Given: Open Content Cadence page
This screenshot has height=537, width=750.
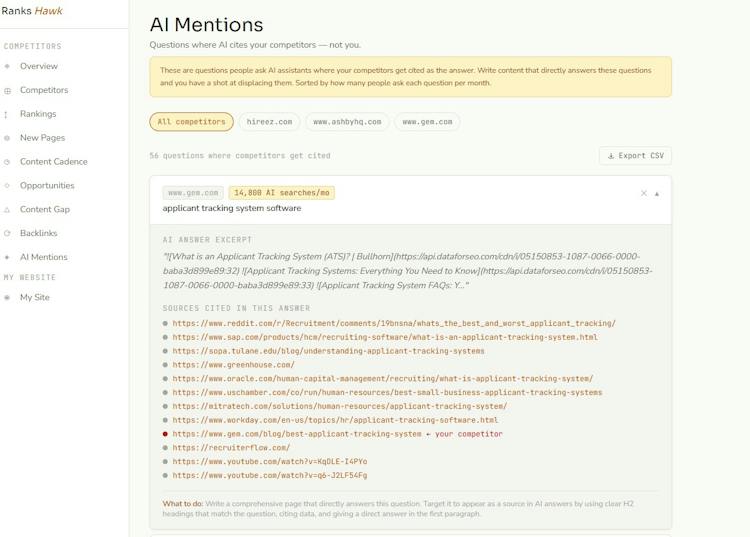Looking at the screenshot, I should pyautogui.click(x=54, y=162).
